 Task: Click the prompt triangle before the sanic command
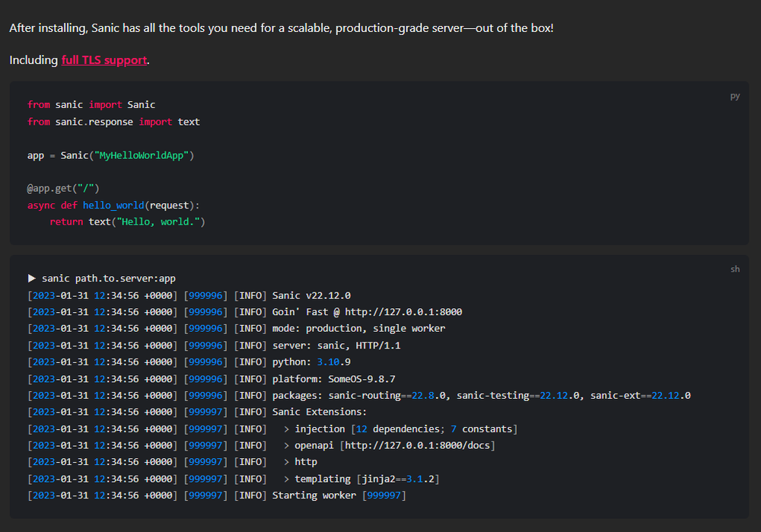tap(31, 278)
